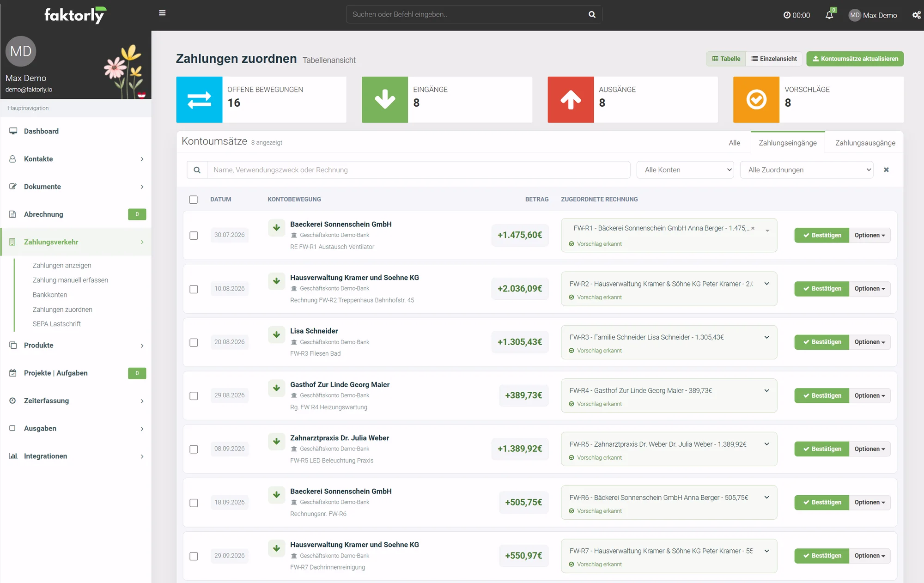The image size is (924, 583).
Task: Click the Name, Verwendungszweck filter field
Action: pos(419,170)
